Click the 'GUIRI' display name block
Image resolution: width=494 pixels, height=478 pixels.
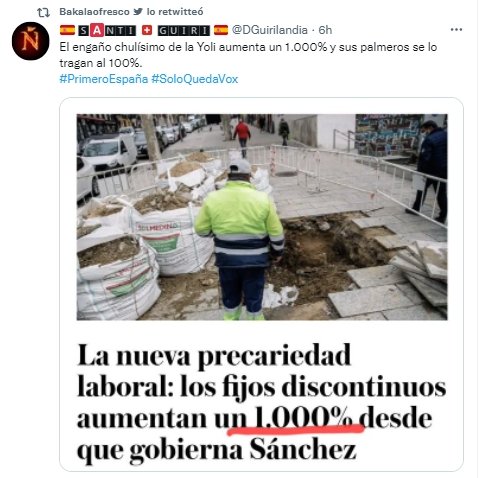pos(184,30)
